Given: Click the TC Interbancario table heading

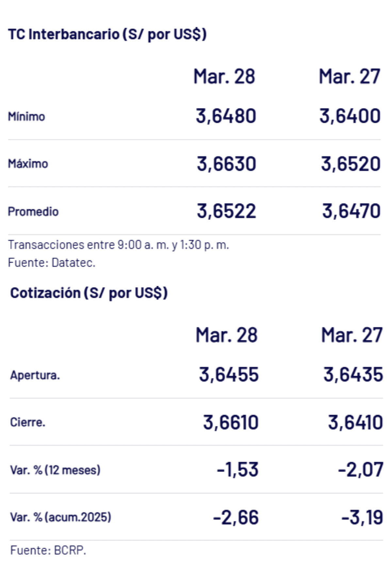Looking at the screenshot, I should coord(107,34).
